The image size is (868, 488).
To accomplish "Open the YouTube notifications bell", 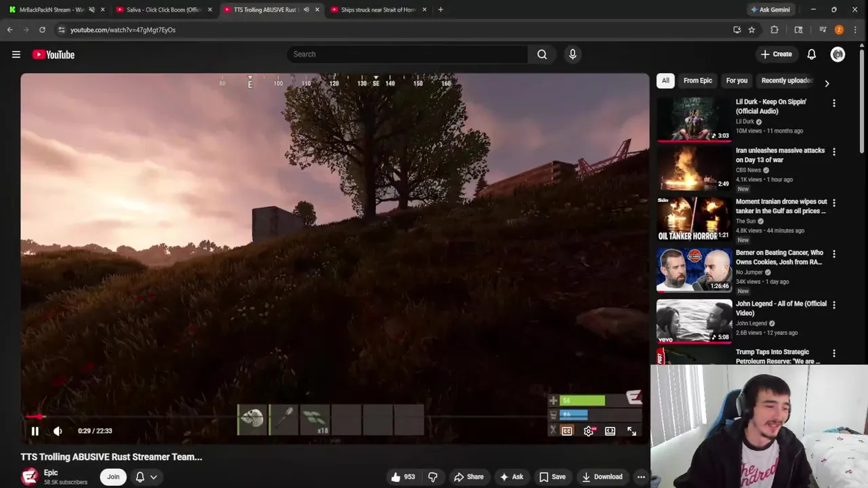I will pos(811,54).
